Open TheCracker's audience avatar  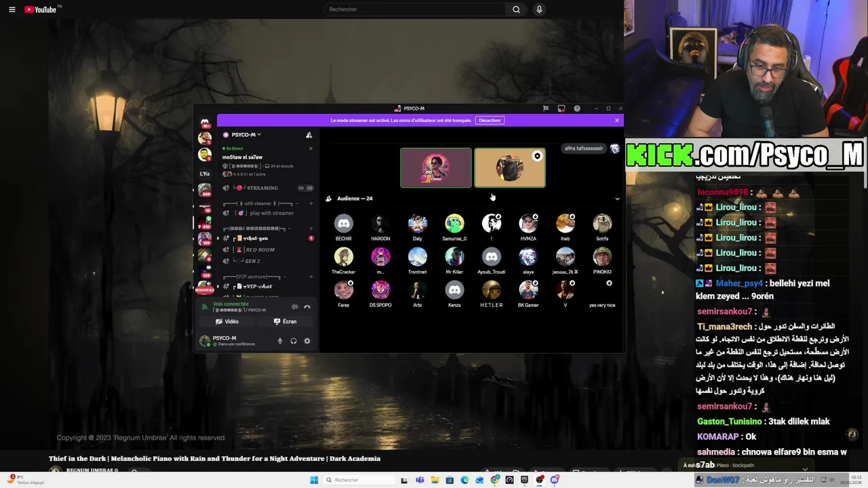tap(344, 257)
